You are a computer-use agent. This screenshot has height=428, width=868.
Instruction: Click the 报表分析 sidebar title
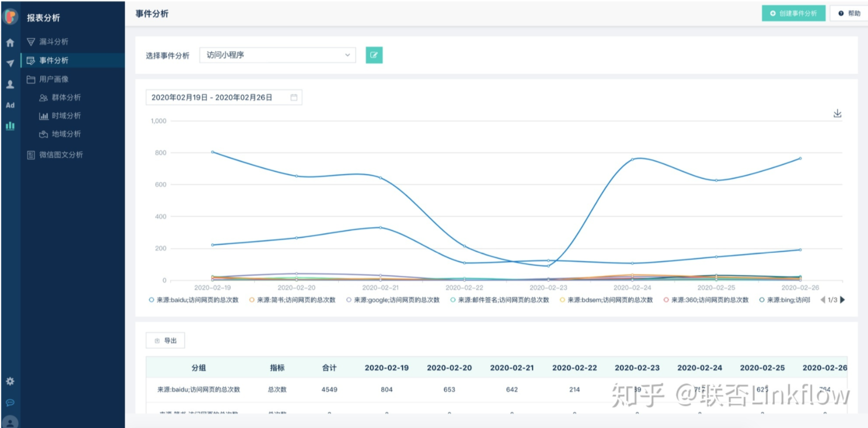click(43, 18)
